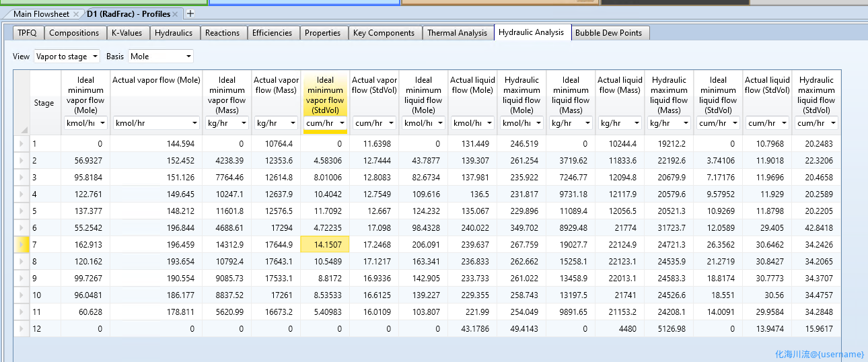Select the cell with value 261.022
The width and height of the screenshot is (868, 362).
click(x=521, y=278)
